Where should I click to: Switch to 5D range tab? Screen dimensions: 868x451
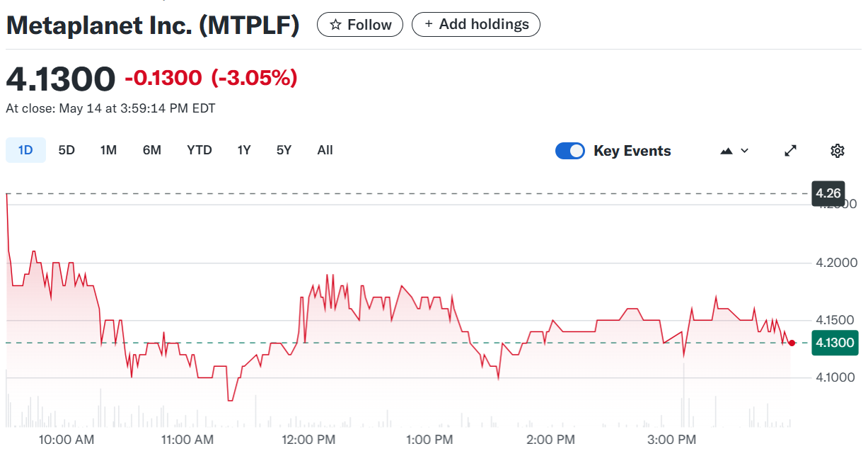[66, 150]
